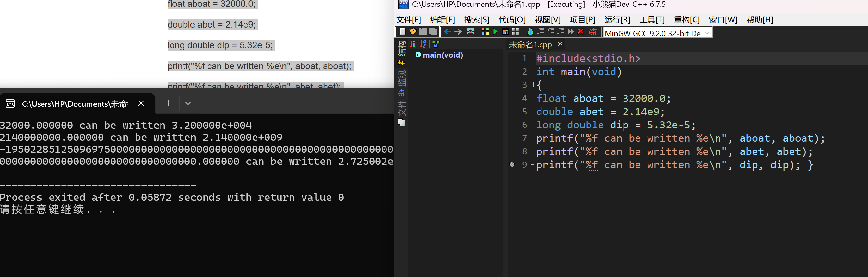Select the terminal tab C:\Users\HP\Documents
868x277 pixels.
[75, 104]
